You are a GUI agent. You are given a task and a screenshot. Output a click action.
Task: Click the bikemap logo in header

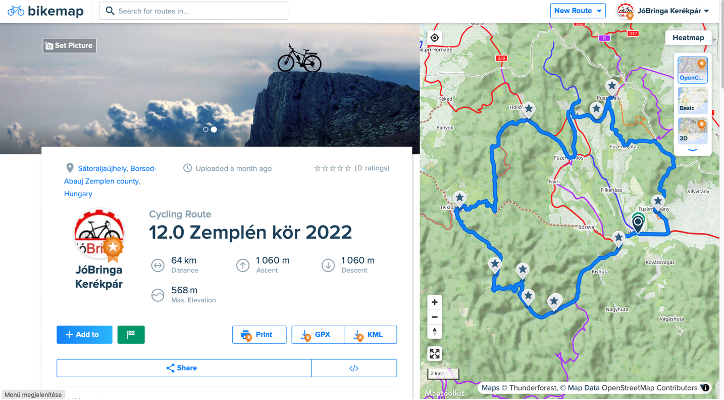click(46, 11)
